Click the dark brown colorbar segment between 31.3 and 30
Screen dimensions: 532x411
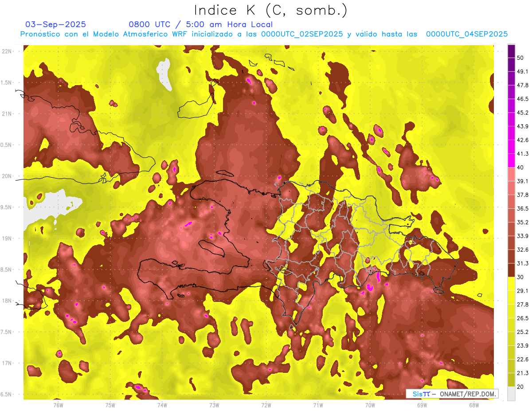click(511, 270)
